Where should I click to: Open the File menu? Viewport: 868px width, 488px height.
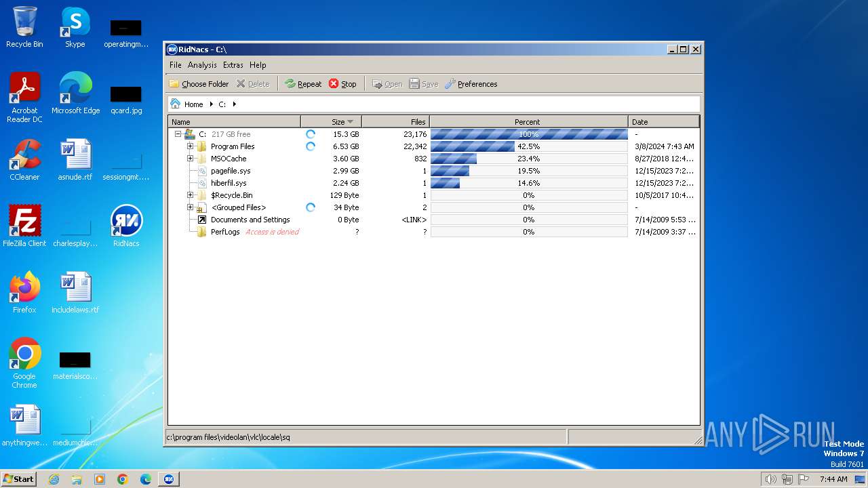(x=176, y=65)
